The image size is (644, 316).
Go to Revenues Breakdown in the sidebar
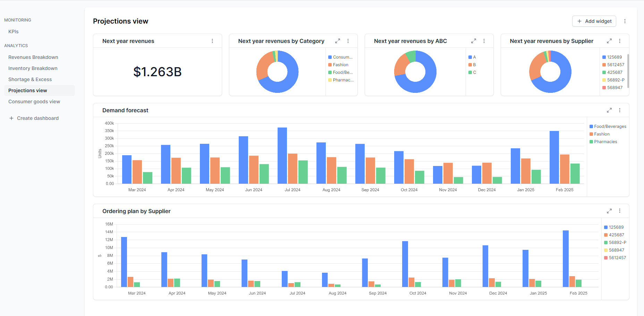pyautogui.click(x=33, y=57)
